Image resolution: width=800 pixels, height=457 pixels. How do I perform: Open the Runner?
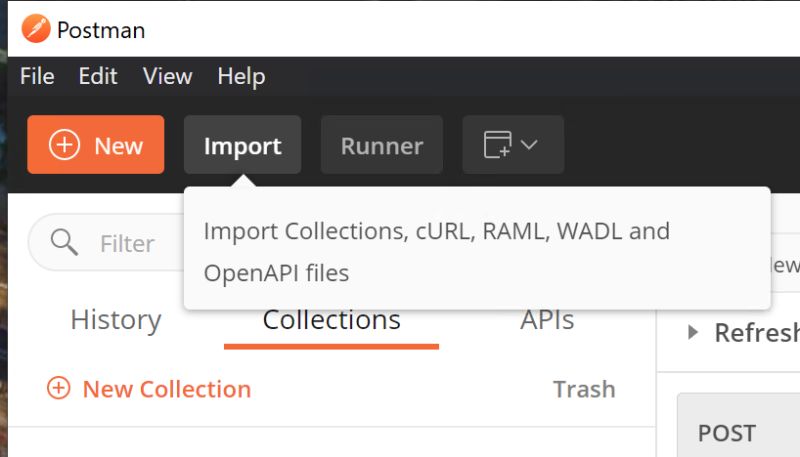coord(382,145)
